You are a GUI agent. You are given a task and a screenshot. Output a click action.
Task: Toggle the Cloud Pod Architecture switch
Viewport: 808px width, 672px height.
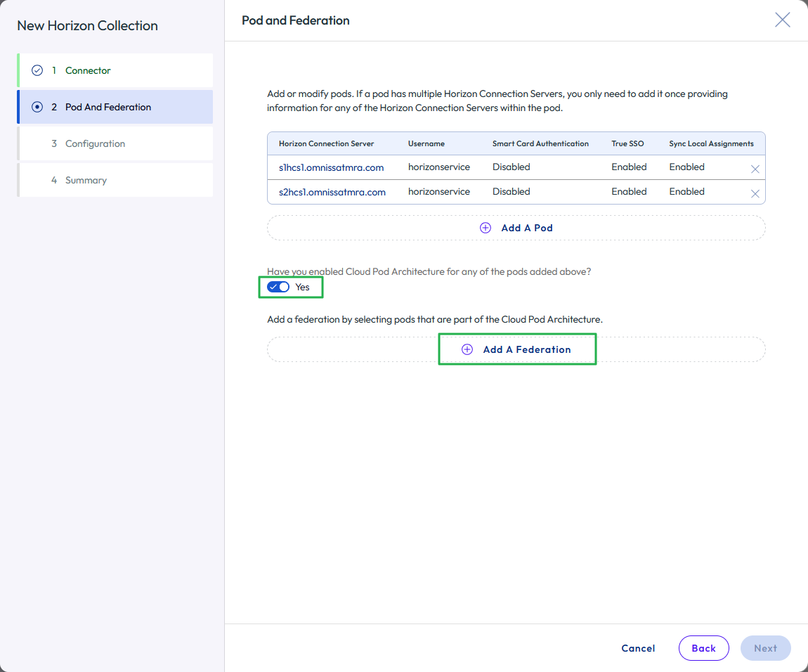pyautogui.click(x=279, y=287)
